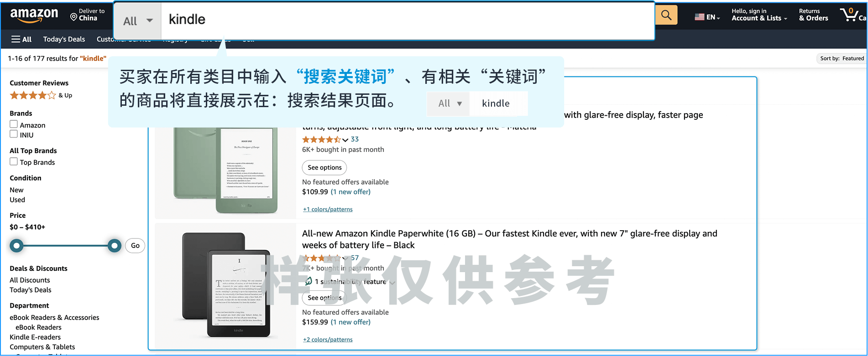The height and width of the screenshot is (356, 868).
Task: Check the INIU brand checkbox
Action: click(14, 134)
